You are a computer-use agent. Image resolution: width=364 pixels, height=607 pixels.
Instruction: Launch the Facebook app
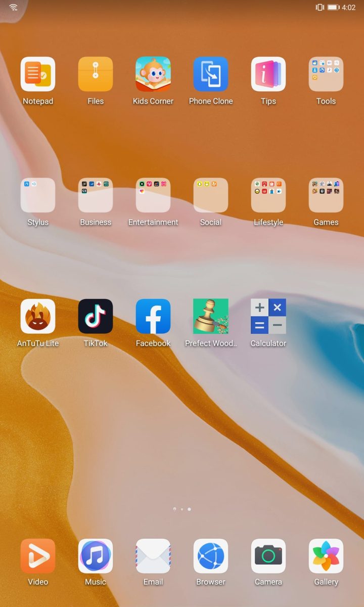tap(153, 316)
